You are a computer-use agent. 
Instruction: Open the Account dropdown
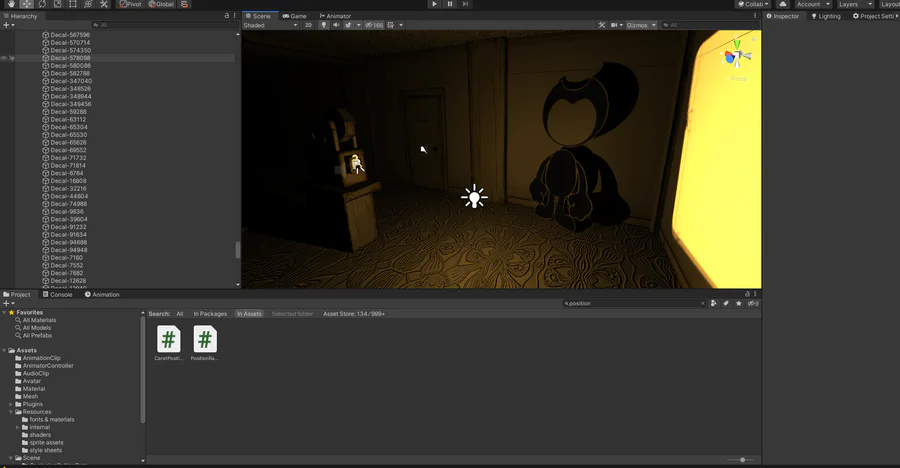click(x=813, y=4)
